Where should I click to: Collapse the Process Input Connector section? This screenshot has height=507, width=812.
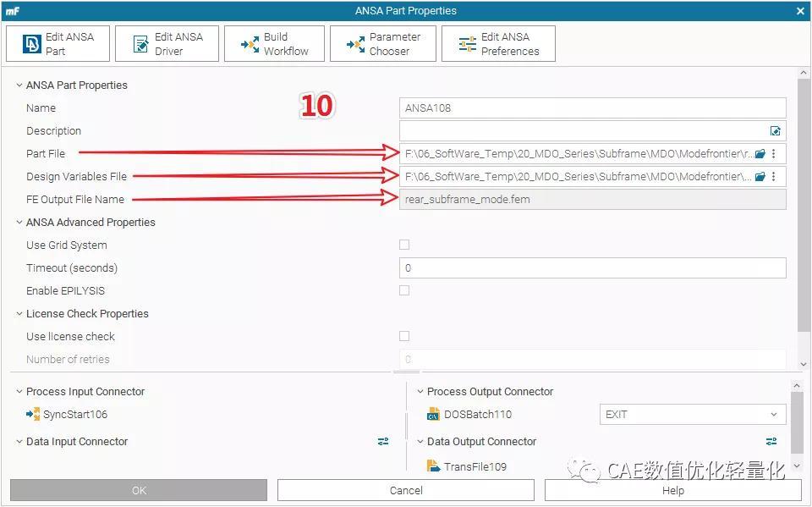click(x=19, y=391)
